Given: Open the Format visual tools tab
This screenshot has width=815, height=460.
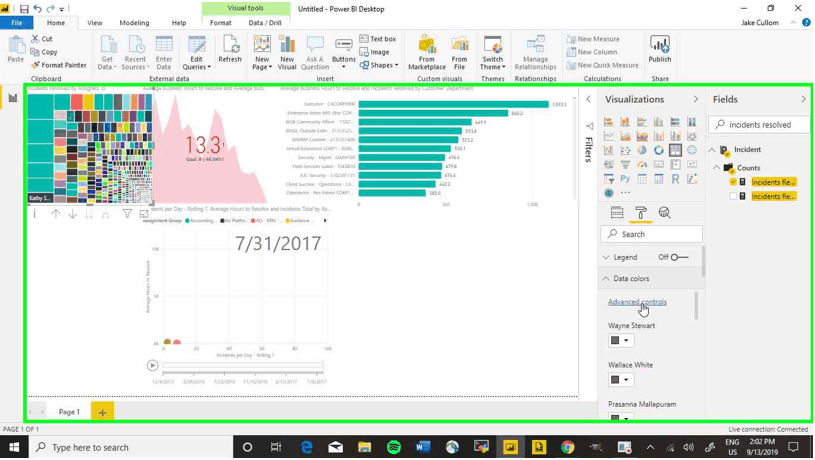Looking at the screenshot, I should (220, 23).
